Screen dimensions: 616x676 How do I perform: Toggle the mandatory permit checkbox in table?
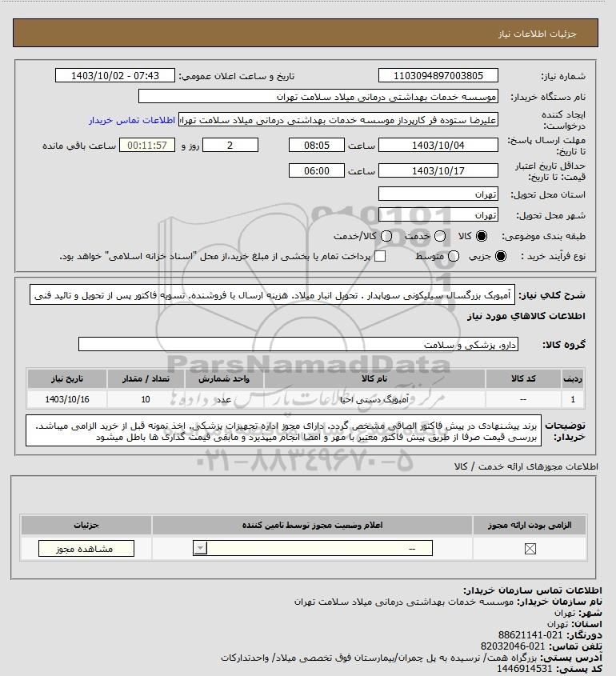tap(530, 549)
